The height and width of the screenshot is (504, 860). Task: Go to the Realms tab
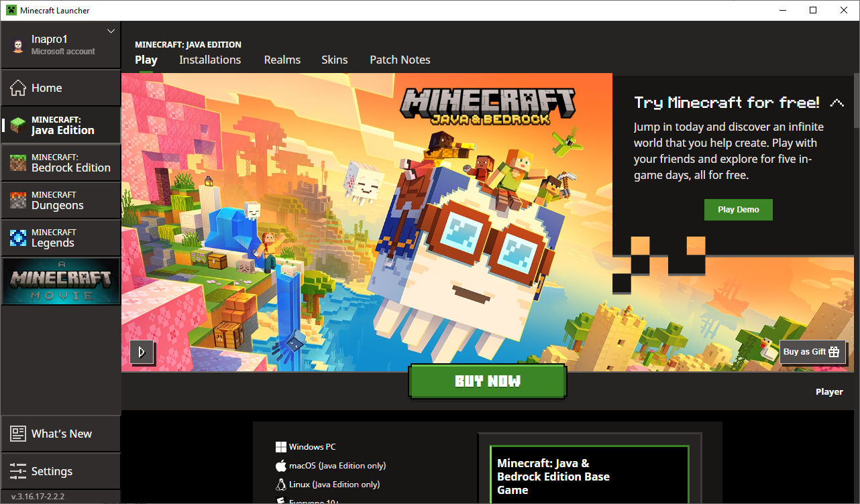282,60
